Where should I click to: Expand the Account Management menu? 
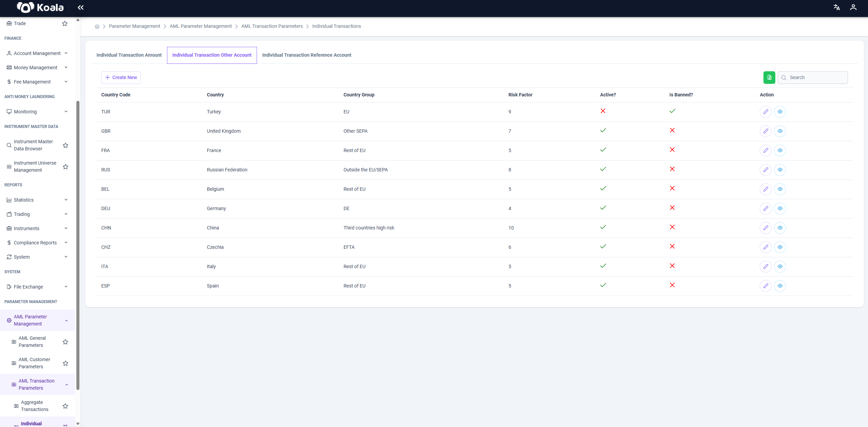click(x=37, y=53)
